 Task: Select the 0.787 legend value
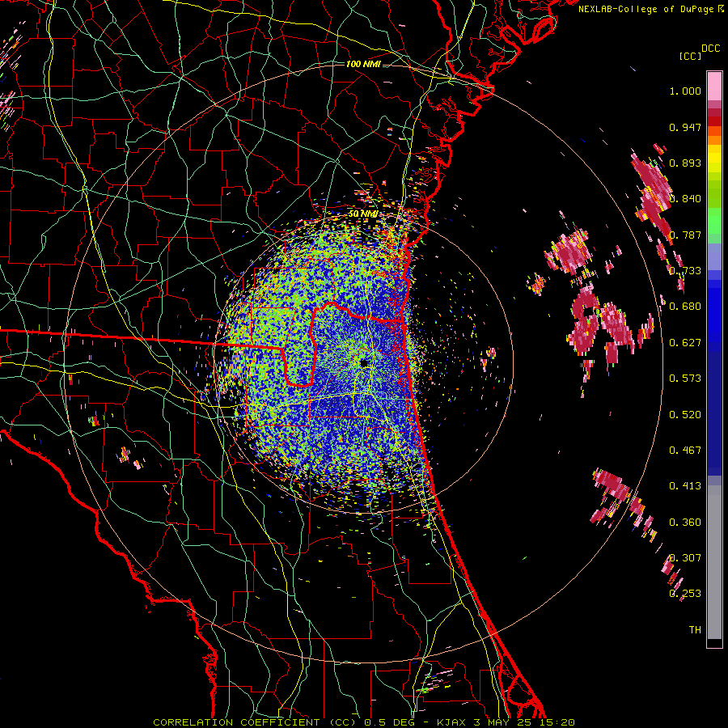685,235
